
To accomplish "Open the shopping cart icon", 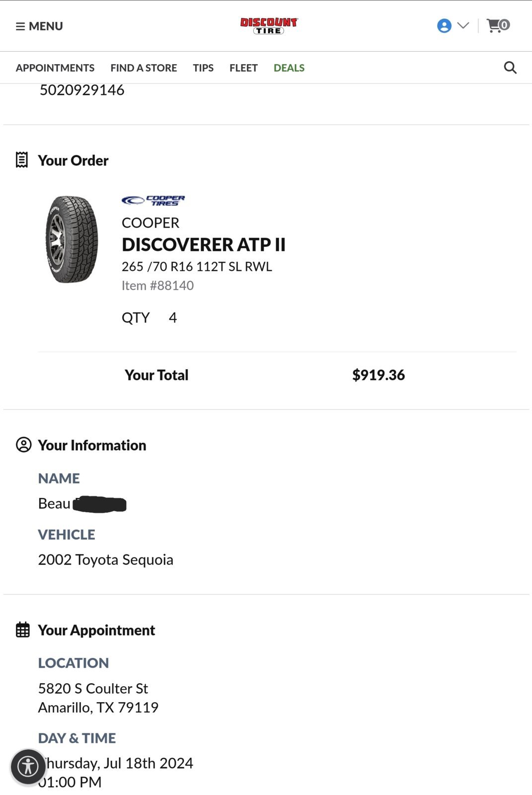I will pyautogui.click(x=498, y=25).
